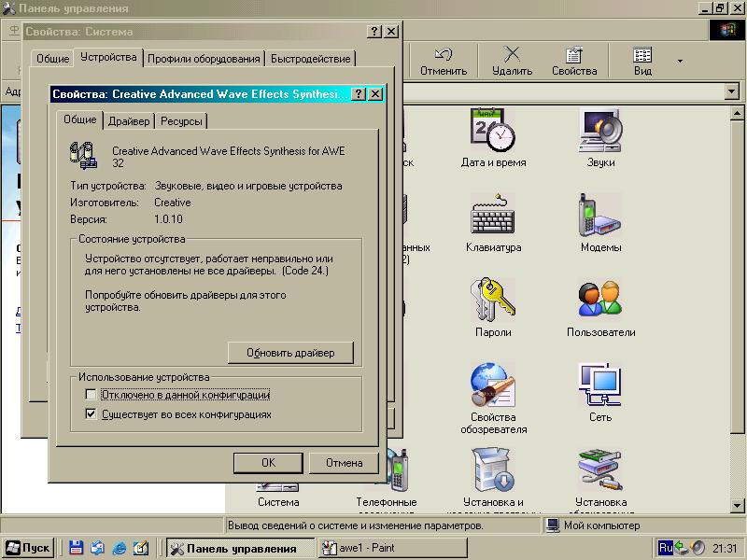Select Общие tab in Свойства: Система window

tap(53, 59)
